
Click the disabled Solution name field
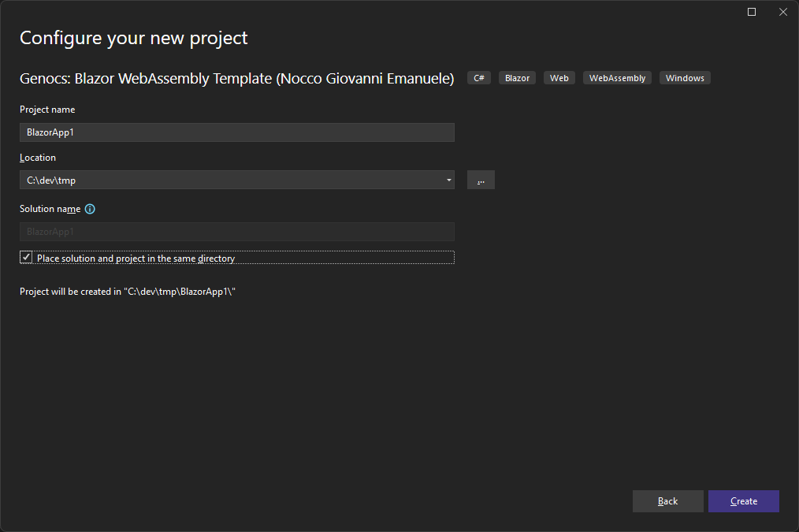[x=236, y=232]
